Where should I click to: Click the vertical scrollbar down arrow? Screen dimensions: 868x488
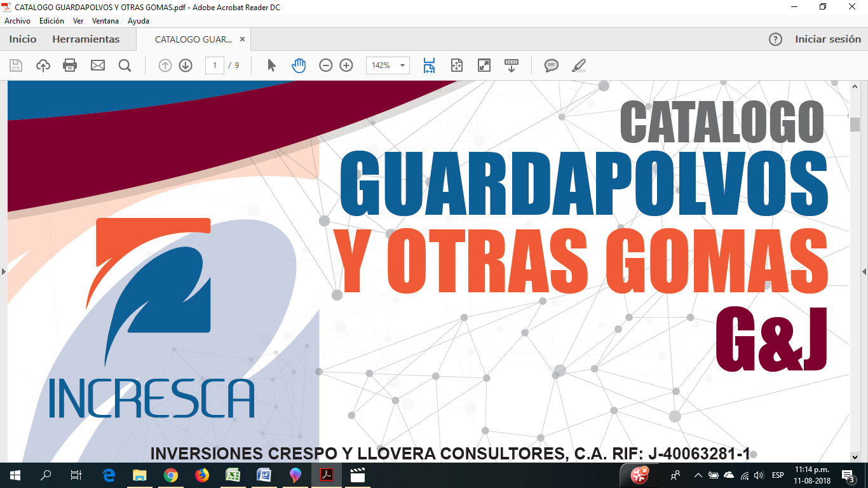click(x=855, y=456)
